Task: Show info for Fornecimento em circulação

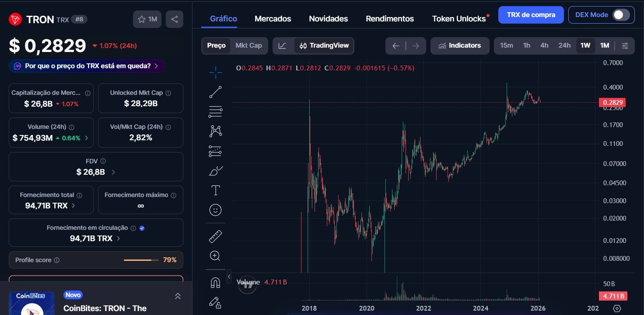Action: [x=133, y=228]
